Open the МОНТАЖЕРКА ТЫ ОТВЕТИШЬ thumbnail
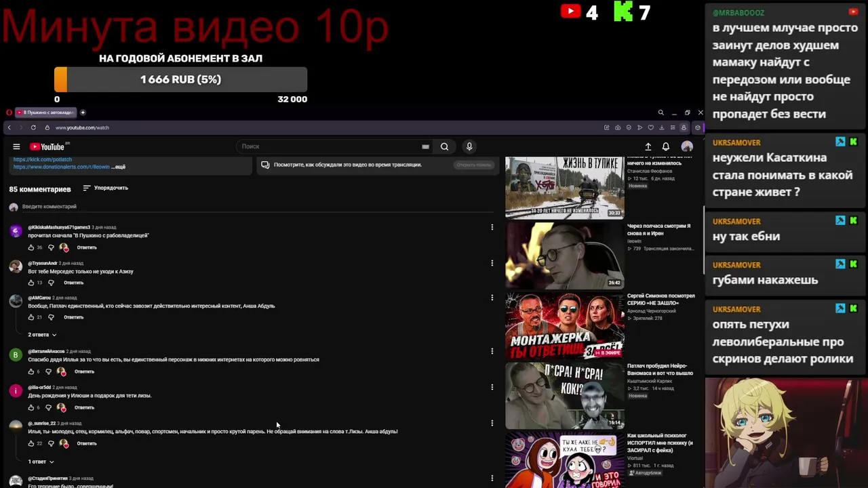The height and width of the screenshot is (488, 868). (x=565, y=325)
